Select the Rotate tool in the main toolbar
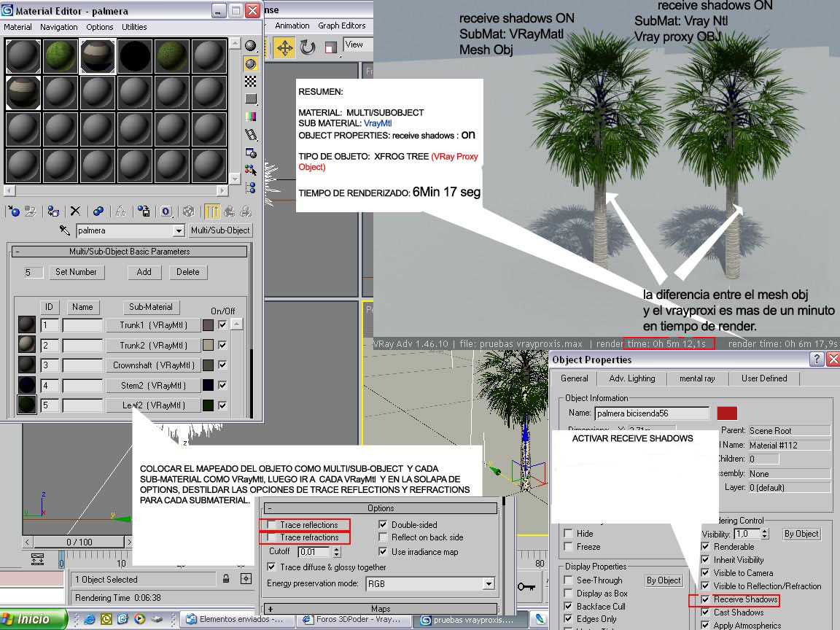 (x=307, y=47)
